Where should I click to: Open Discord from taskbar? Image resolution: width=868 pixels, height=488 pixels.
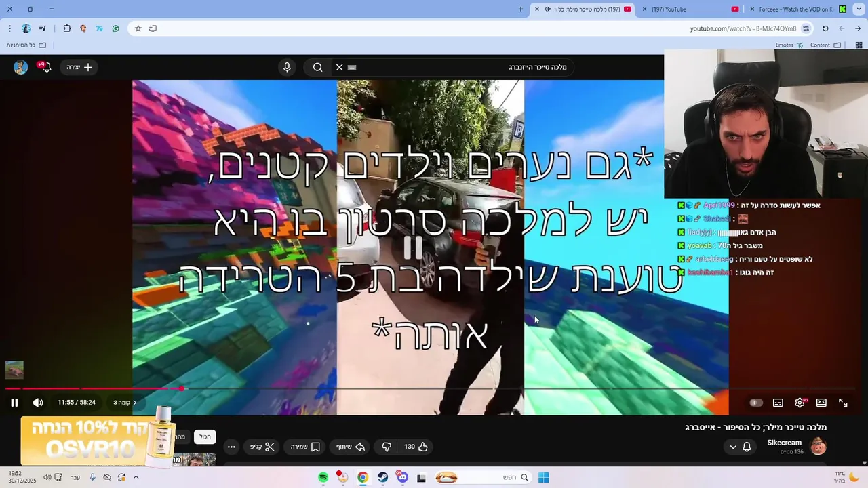coord(402,477)
